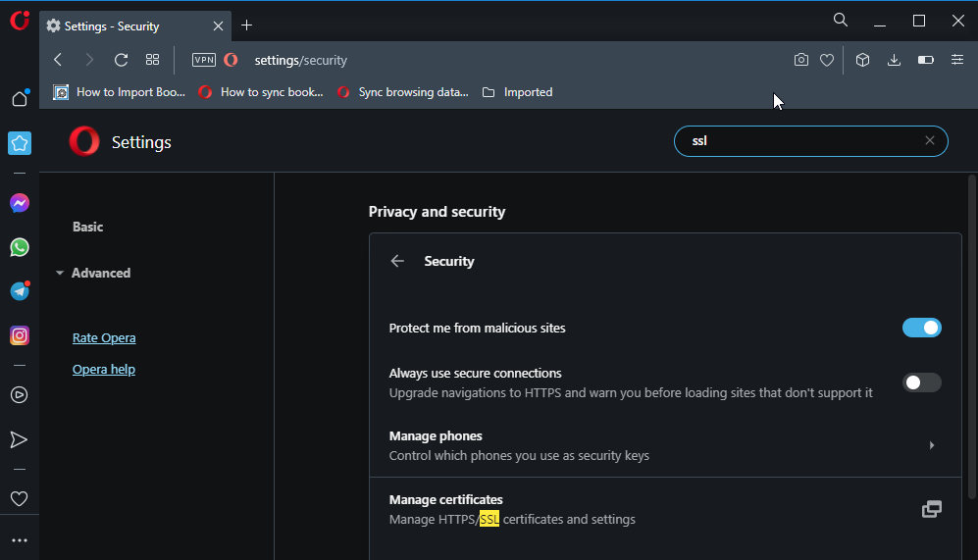Click the battery saver icon

pyautogui.click(x=926, y=60)
